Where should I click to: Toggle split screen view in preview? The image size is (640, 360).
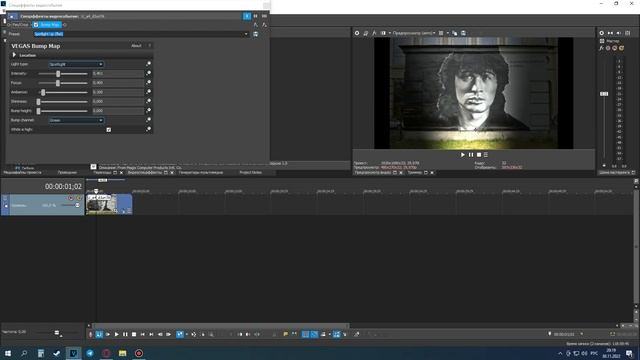click(383, 33)
